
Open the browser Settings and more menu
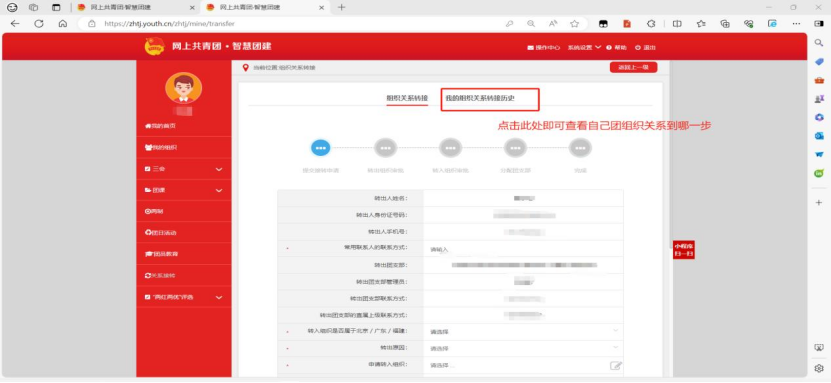797,23
